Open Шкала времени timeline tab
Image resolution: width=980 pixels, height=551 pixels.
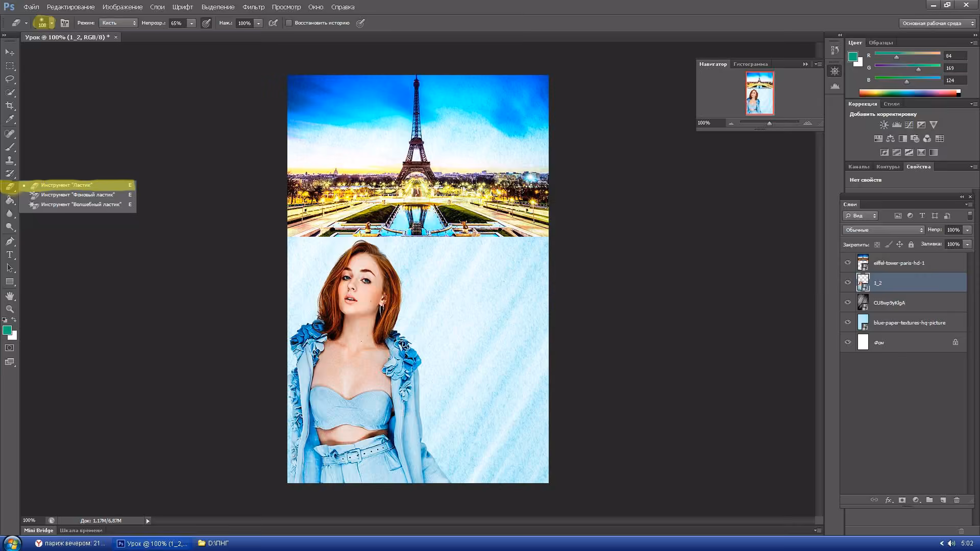pos(81,531)
